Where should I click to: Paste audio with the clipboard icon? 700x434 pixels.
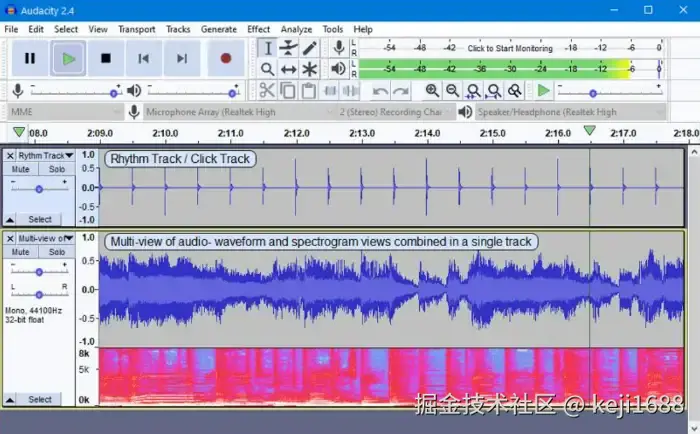click(x=308, y=91)
